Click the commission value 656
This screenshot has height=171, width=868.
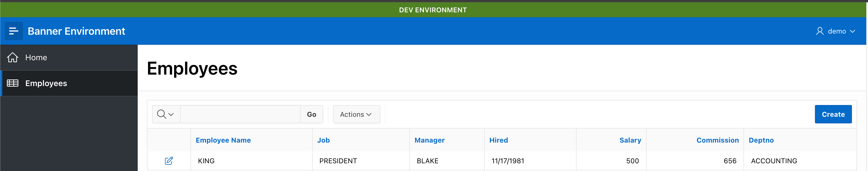pyautogui.click(x=730, y=161)
